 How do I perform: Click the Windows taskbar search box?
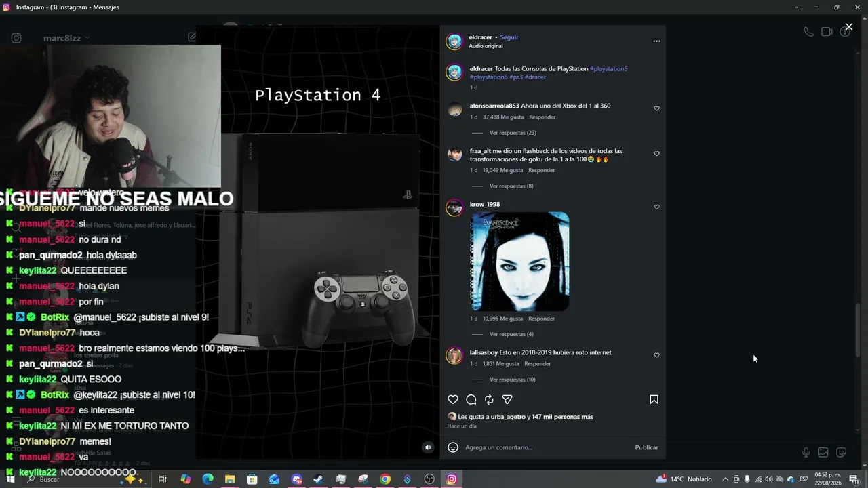[87, 479]
